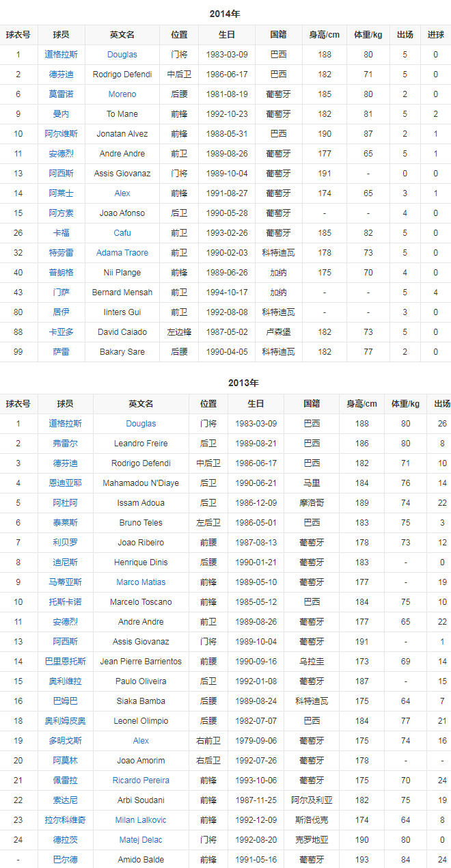Open the Matej Delac link

141,840
